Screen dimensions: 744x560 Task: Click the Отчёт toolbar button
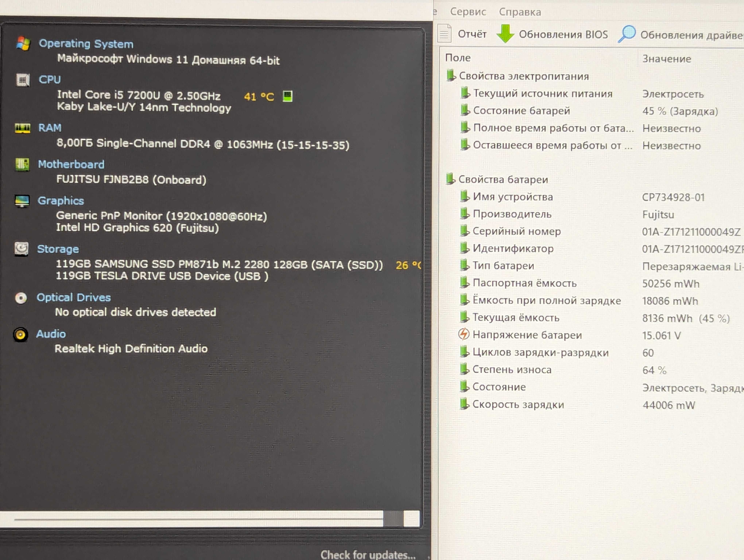click(462, 34)
